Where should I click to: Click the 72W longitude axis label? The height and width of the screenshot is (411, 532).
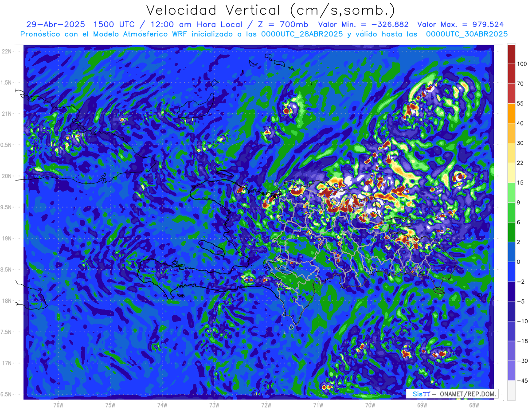tap(266, 405)
